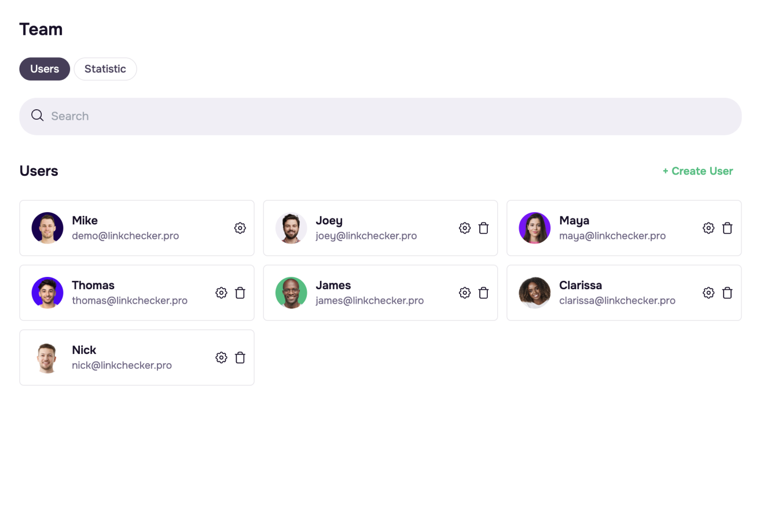Image resolution: width=764 pixels, height=532 pixels.
Task: Click the magnifying glass search icon
Action: click(38, 116)
